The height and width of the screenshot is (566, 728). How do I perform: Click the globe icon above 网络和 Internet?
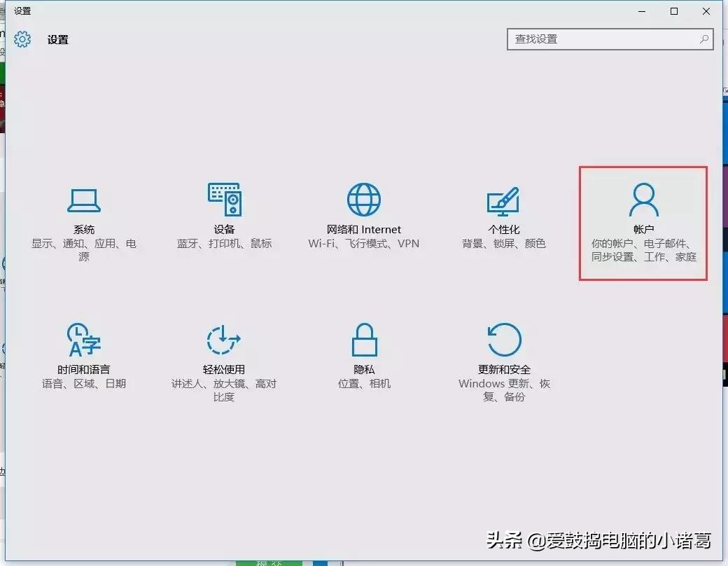(363, 198)
